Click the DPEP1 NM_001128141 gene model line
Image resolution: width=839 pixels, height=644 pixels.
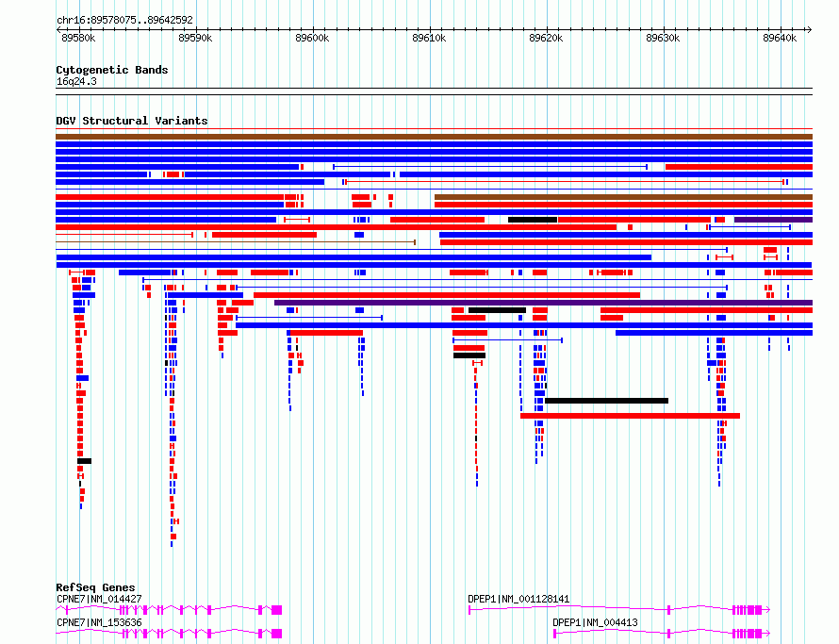tap(619, 610)
